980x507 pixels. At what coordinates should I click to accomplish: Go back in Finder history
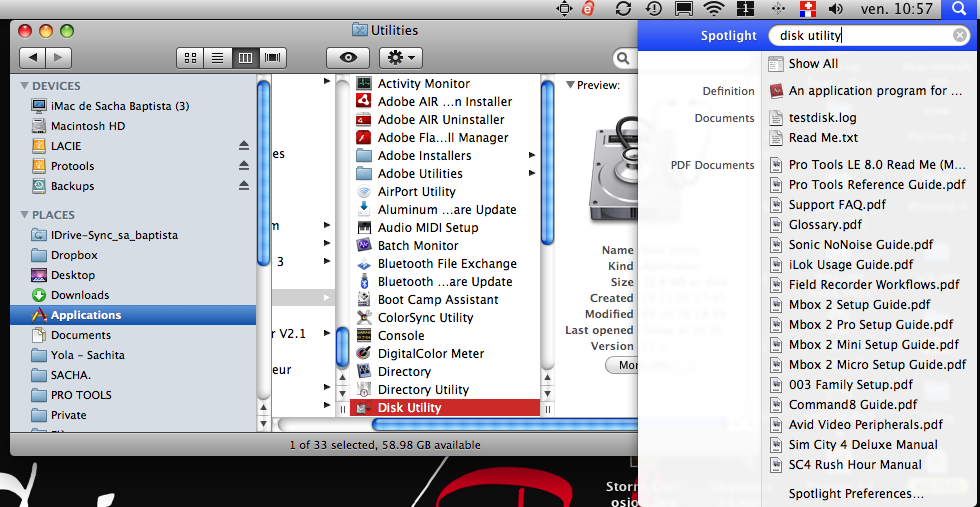click(32, 58)
